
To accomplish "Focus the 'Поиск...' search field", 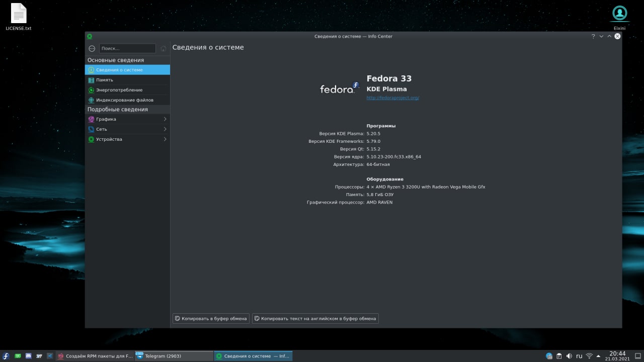I will pos(127,49).
